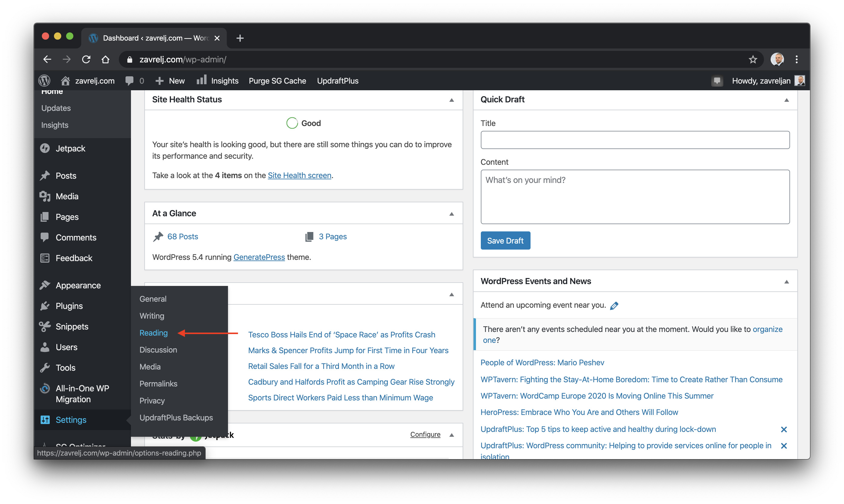The height and width of the screenshot is (504, 844).
Task: Select Media in Settings submenu
Action: coord(150,367)
